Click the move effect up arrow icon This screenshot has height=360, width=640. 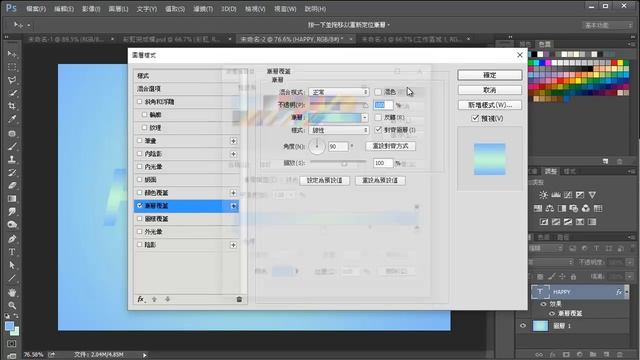click(154, 299)
